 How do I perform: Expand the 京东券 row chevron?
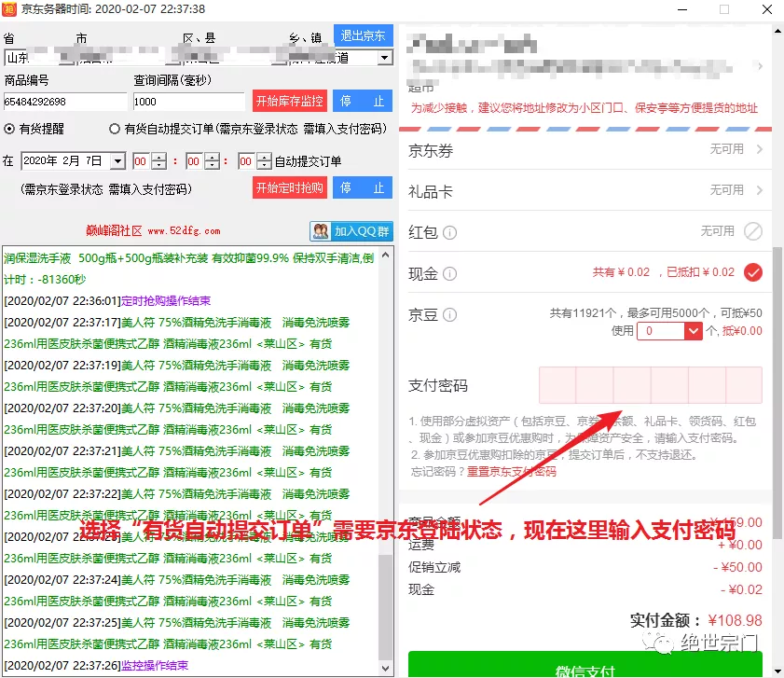(758, 149)
